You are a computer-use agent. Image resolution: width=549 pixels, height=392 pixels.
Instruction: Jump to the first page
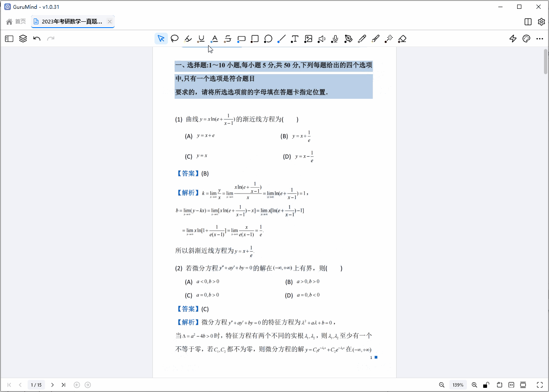coord(9,385)
